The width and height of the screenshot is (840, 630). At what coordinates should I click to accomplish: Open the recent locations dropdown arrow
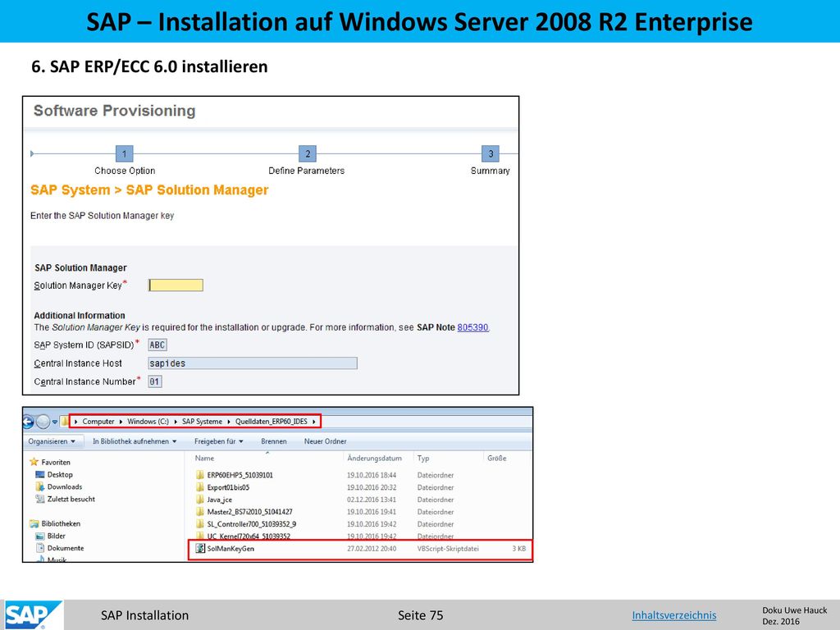pyautogui.click(x=55, y=422)
